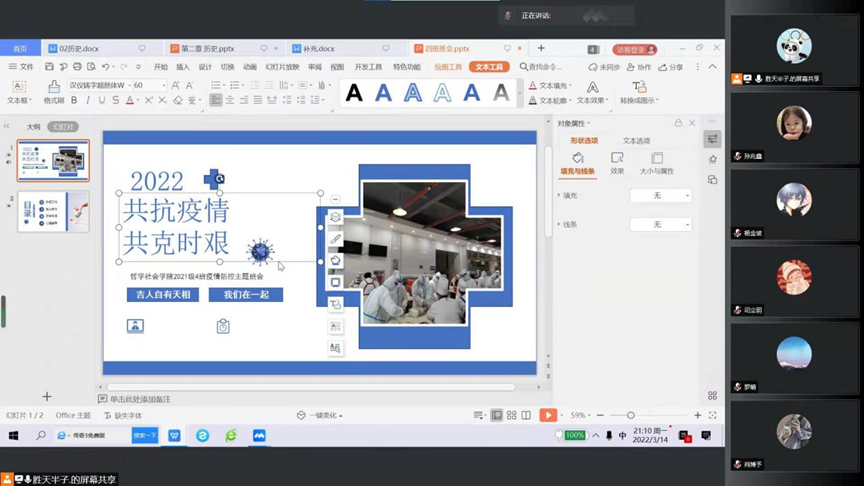Click the pen outline icon in floating toolbar
The height and width of the screenshot is (486, 864).
click(336, 239)
